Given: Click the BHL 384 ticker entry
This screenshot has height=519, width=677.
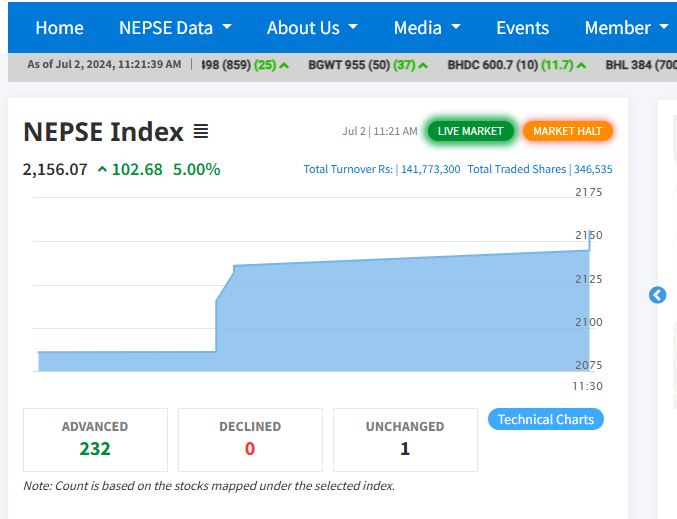Looking at the screenshot, I should [x=641, y=65].
